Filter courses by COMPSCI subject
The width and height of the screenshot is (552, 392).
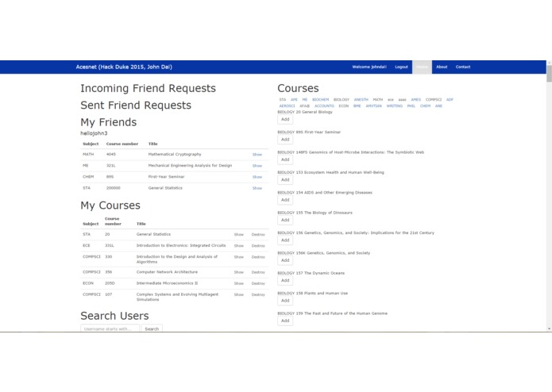click(x=434, y=99)
